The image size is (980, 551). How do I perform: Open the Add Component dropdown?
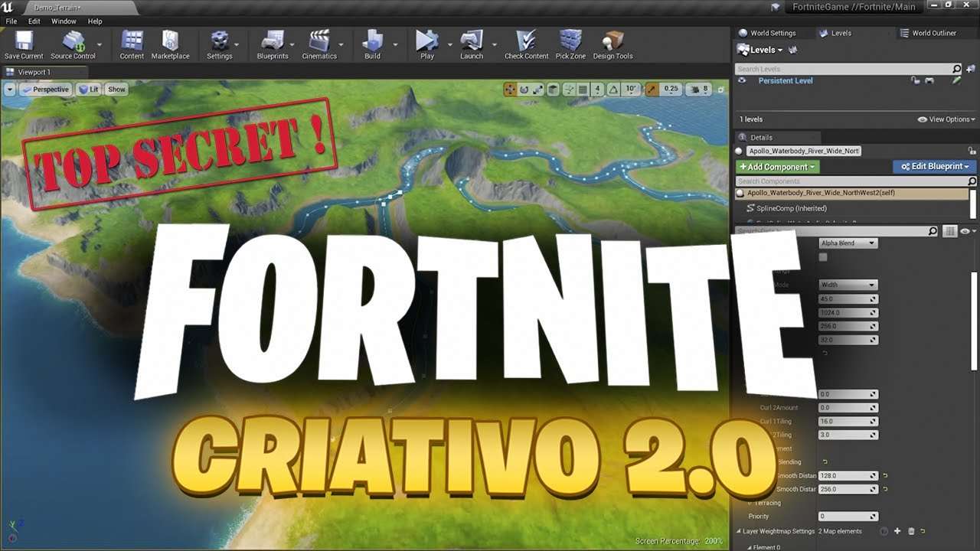pyautogui.click(x=778, y=167)
